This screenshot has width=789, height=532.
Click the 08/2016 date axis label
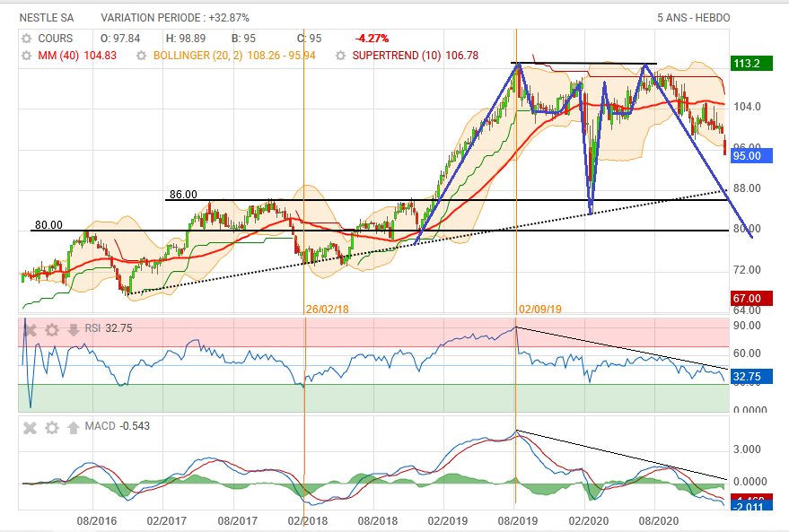click(97, 520)
